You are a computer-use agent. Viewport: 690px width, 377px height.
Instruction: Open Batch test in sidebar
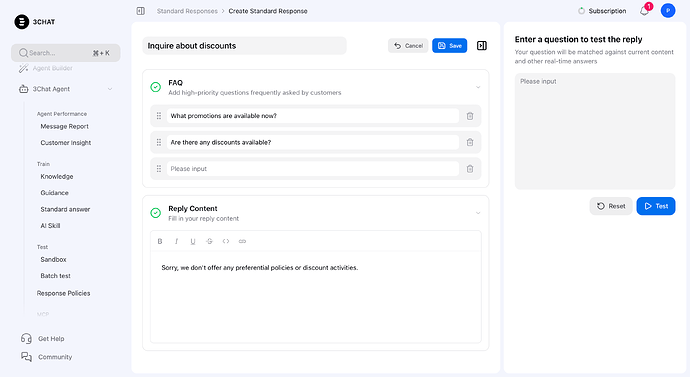pos(55,276)
